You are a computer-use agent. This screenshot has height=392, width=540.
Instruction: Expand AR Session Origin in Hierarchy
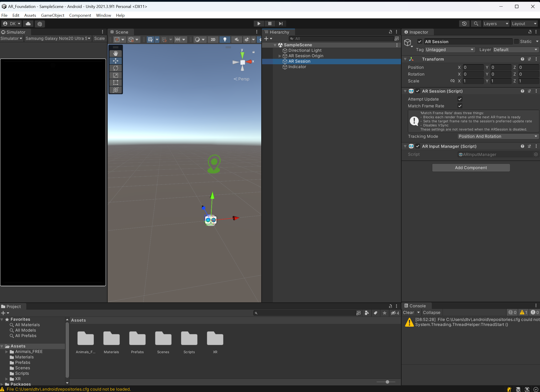click(280, 56)
